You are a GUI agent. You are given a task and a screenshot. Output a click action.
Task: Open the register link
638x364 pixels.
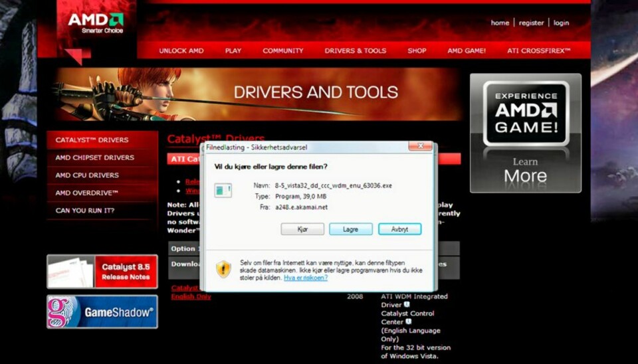coord(531,23)
